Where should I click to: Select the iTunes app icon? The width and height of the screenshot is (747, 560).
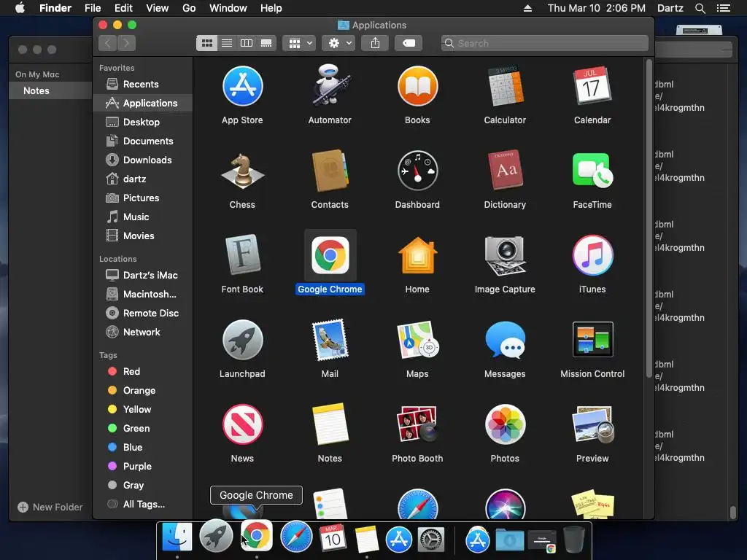[x=592, y=256]
